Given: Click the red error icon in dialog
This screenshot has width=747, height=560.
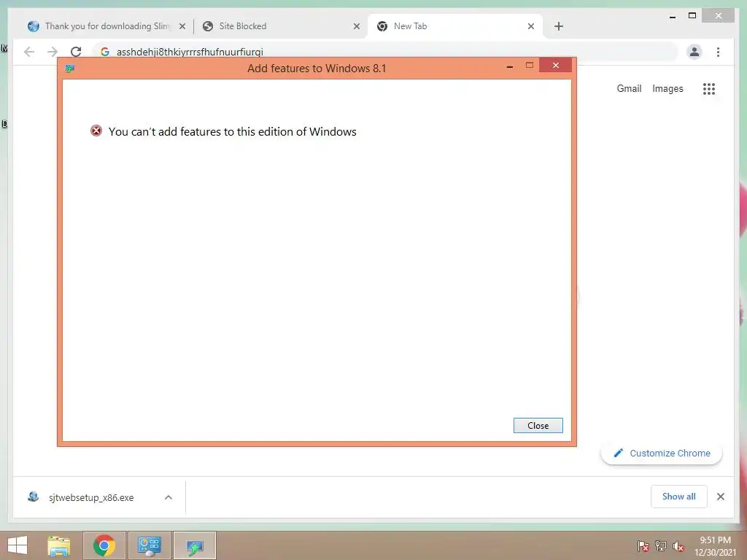Looking at the screenshot, I should 96,131.
